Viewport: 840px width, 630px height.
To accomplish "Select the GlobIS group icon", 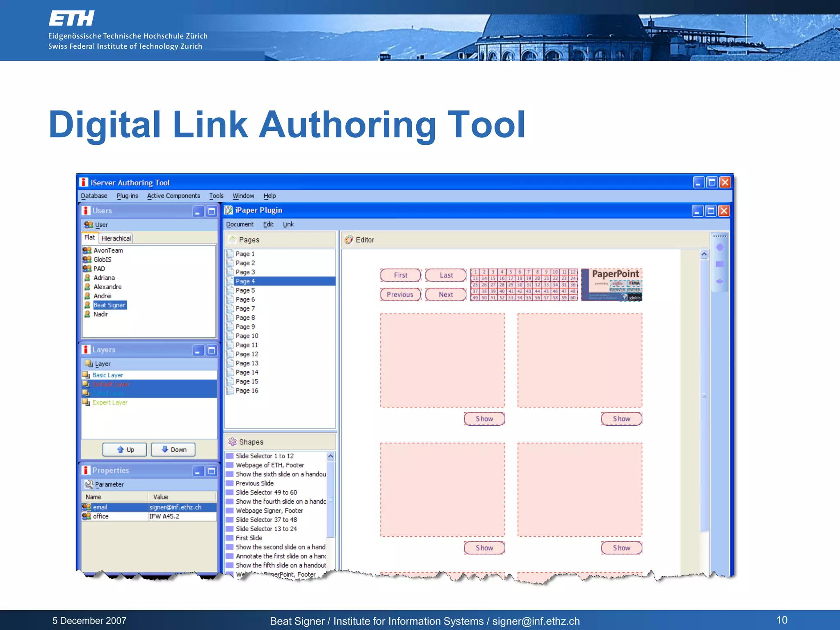I will (87, 259).
